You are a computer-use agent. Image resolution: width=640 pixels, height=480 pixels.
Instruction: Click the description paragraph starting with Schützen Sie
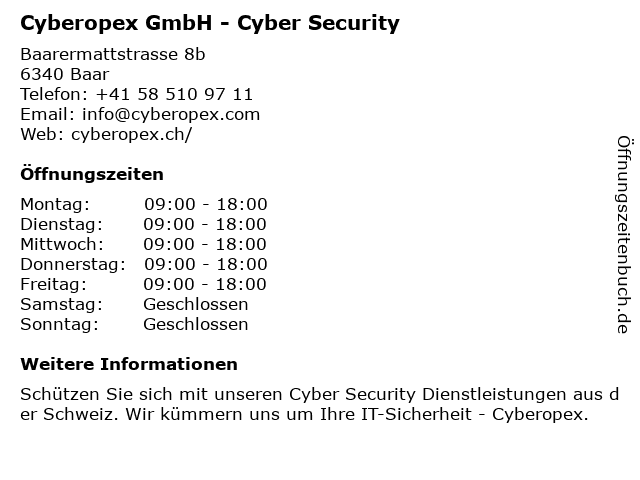tap(320, 404)
